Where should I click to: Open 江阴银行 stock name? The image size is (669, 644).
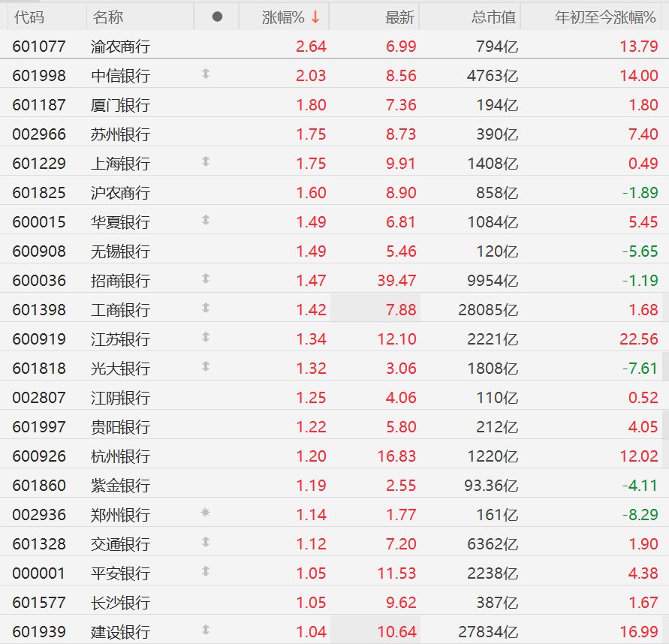(x=120, y=398)
